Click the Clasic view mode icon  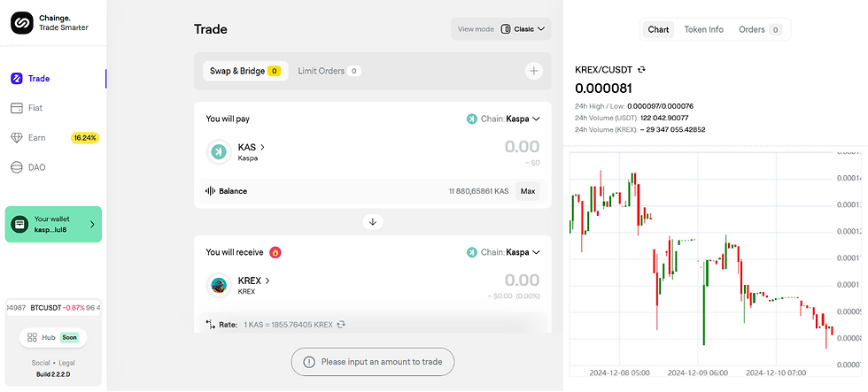point(506,28)
